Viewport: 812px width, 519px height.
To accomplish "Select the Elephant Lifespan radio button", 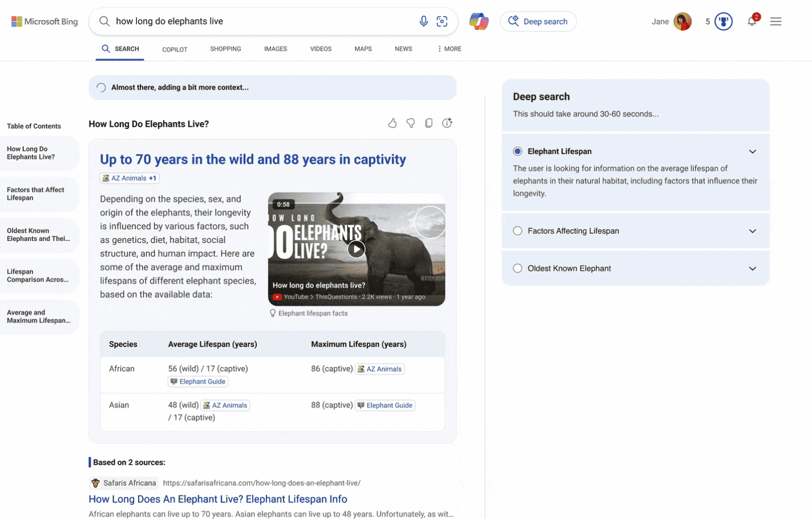I will (518, 151).
